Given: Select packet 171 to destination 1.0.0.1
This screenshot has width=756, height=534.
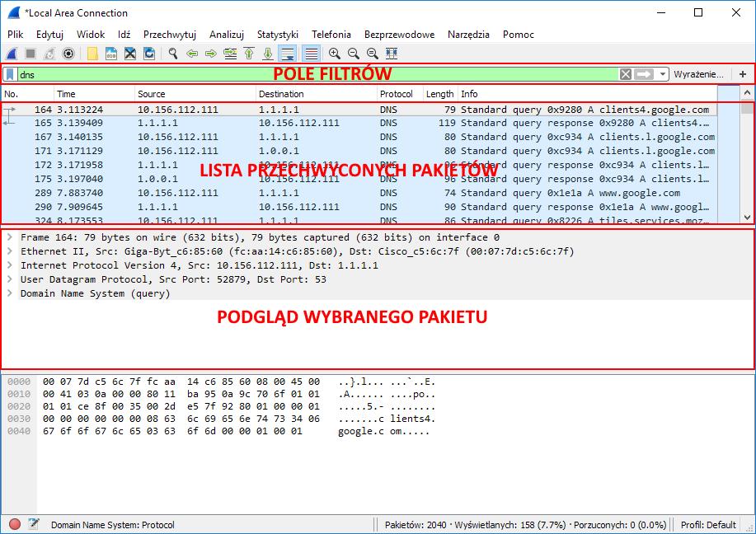Looking at the screenshot, I should (x=359, y=151).
